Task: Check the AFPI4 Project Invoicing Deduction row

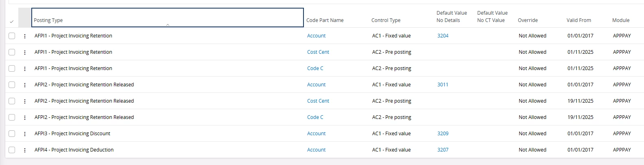Action: pyautogui.click(x=12, y=150)
